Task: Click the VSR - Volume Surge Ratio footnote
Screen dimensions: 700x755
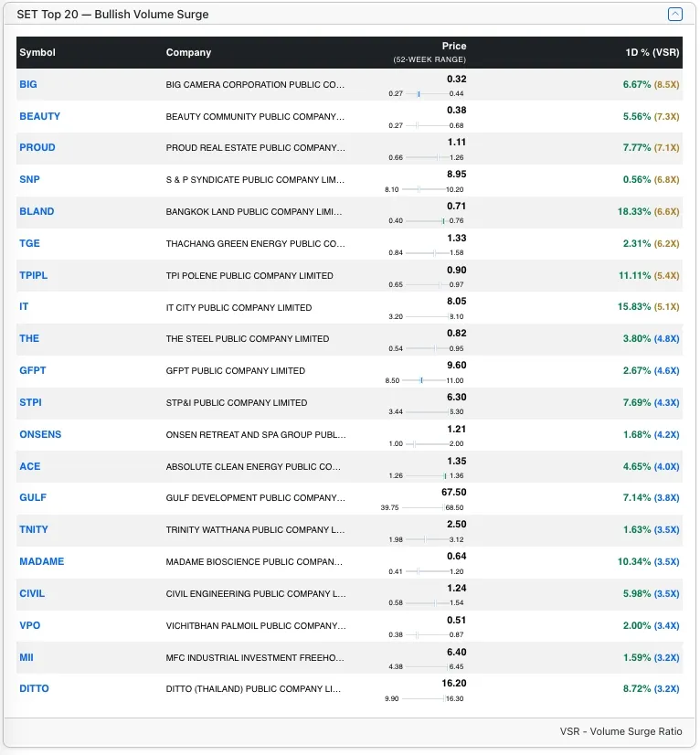Action: pyautogui.click(x=620, y=731)
